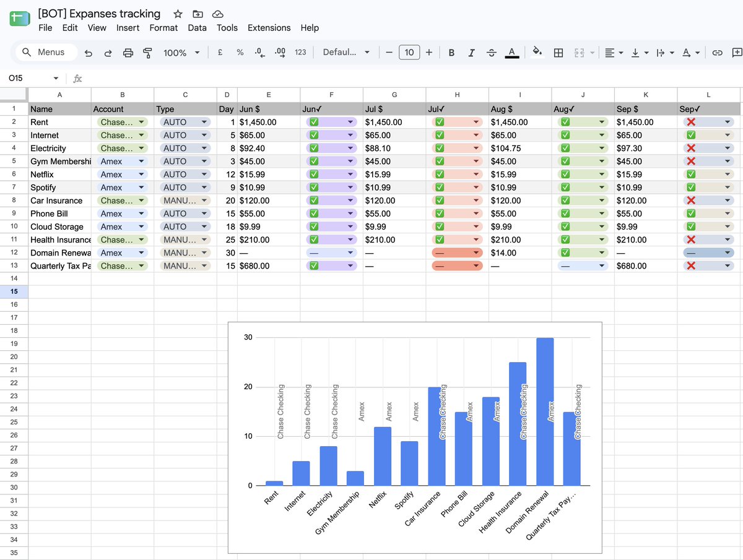Open text wrapping options

pyautogui.click(x=664, y=53)
